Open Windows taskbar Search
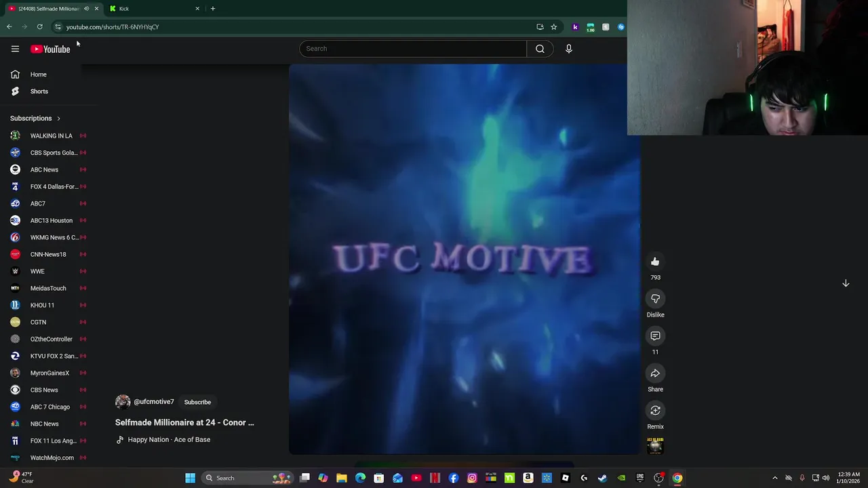 pos(248,478)
